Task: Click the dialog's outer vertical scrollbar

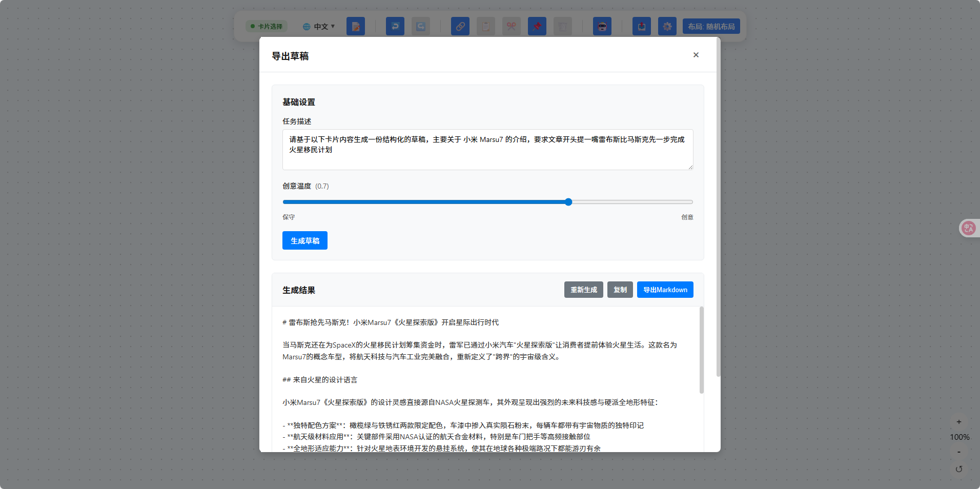Action: [x=718, y=208]
